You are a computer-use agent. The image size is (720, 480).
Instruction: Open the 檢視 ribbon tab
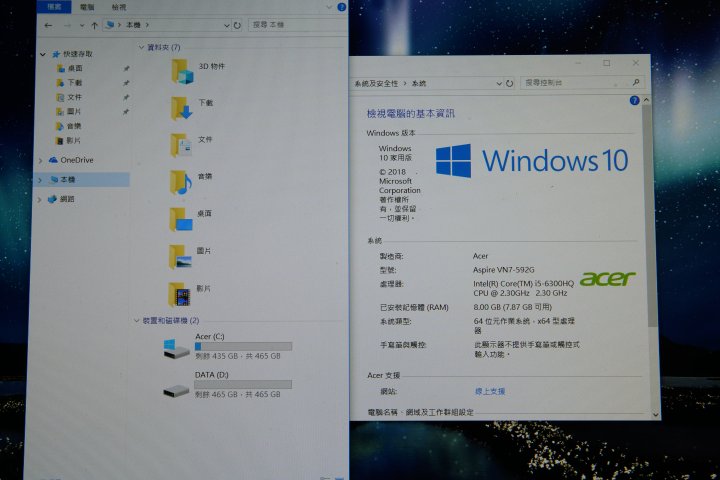[119, 7]
